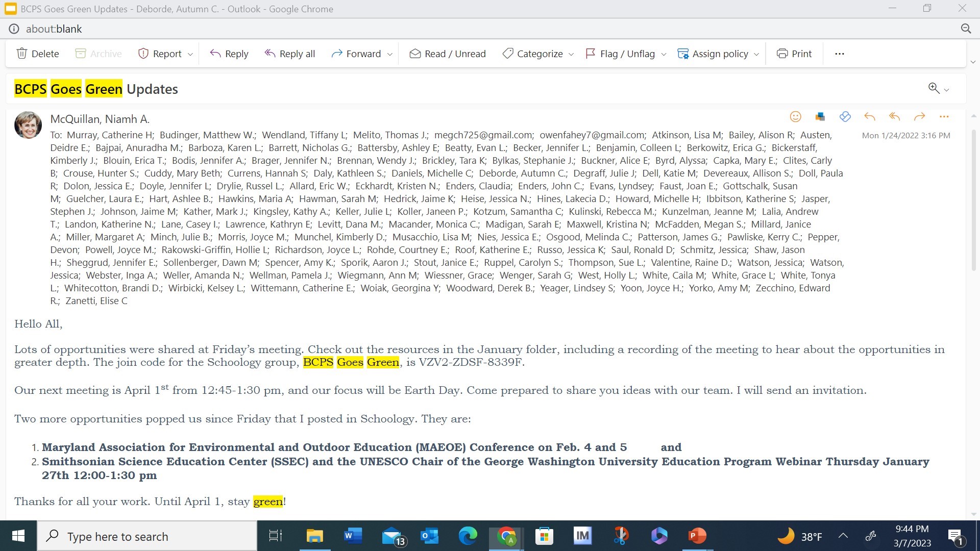The width and height of the screenshot is (980, 551).
Task: Mark message as Read / Unread
Action: coord(448,54)
